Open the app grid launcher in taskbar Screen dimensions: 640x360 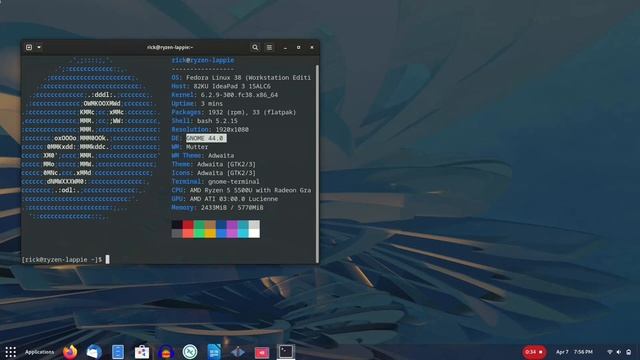11,352
